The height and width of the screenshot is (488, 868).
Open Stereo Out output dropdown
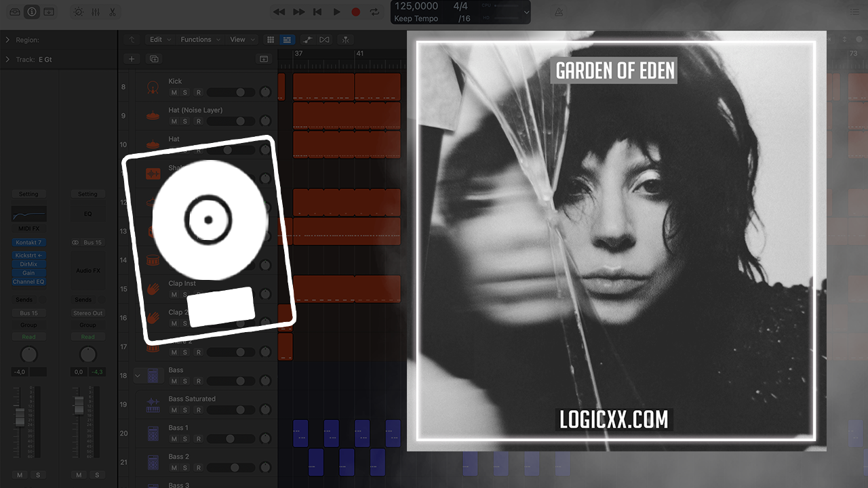(88, 313)
